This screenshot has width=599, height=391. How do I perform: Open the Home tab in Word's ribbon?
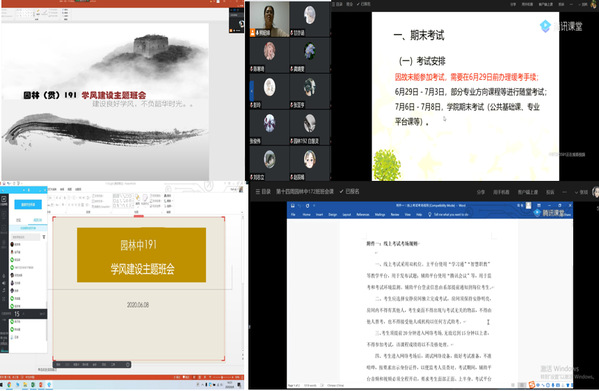307,215
